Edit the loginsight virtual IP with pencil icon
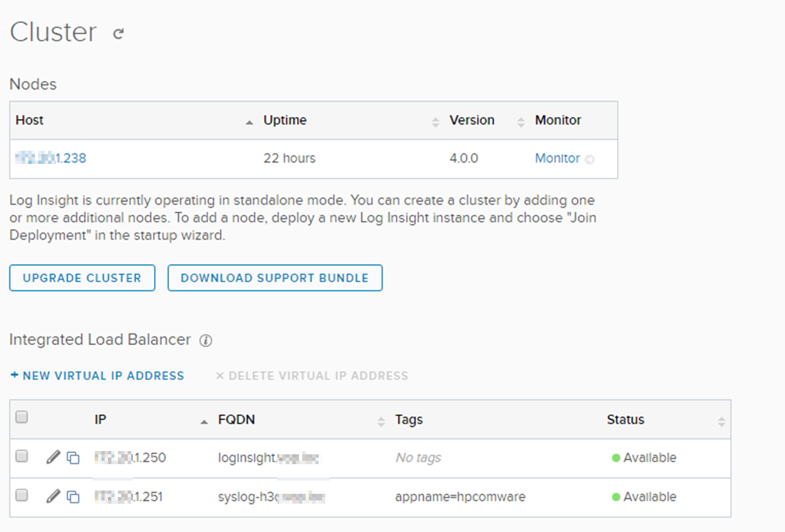This screenshot has height=532, width=785. (x=53, y=457)
